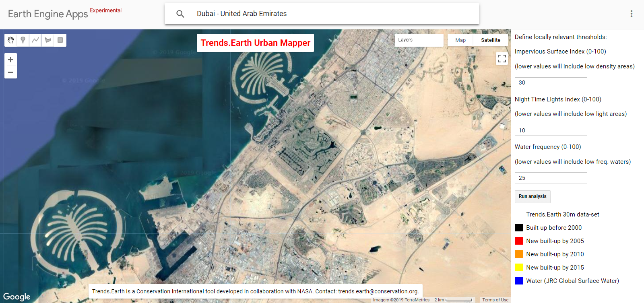Click the Earth Engine Apps title
644x303 pixels.
(48, 14)
